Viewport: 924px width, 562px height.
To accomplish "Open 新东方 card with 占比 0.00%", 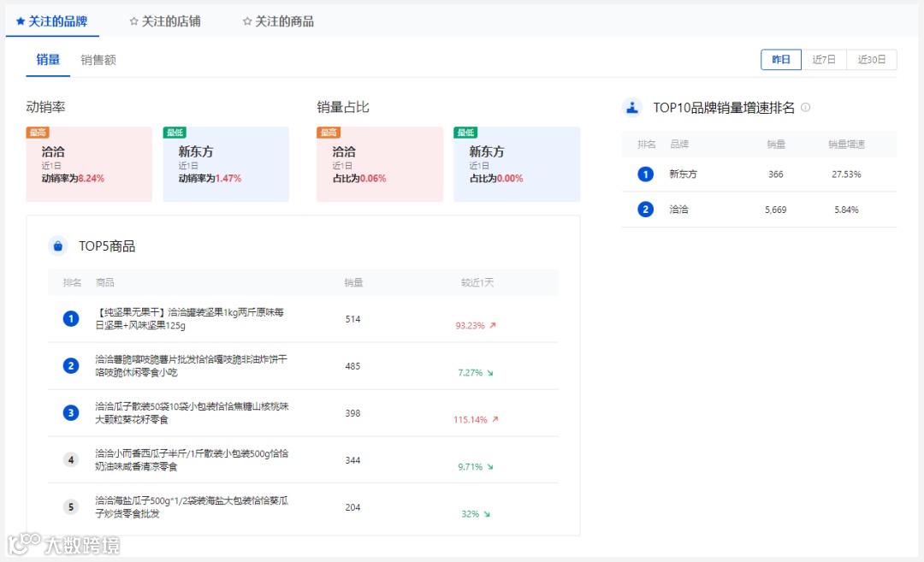I will 517,164.
